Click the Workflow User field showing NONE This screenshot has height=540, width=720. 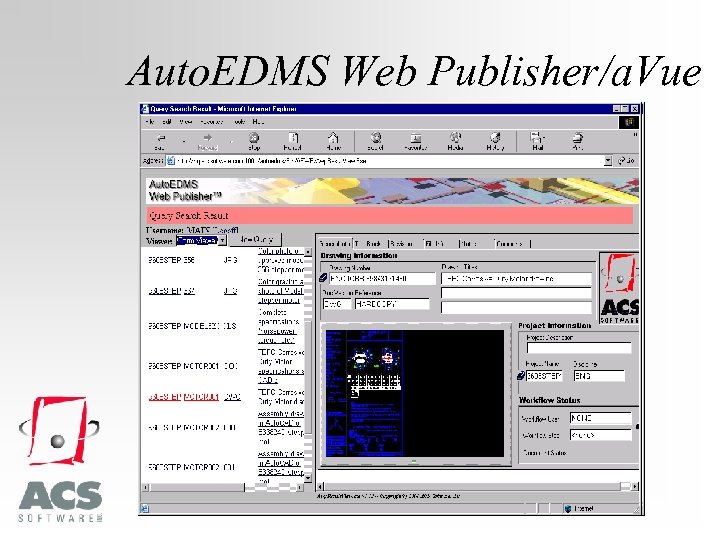tap(601, 418)
